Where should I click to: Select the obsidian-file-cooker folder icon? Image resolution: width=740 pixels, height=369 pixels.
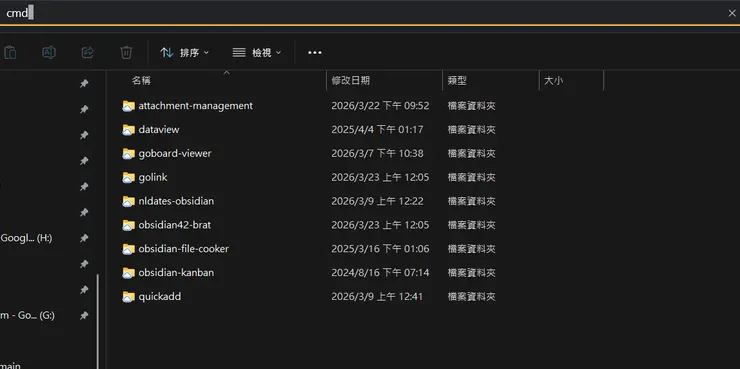[128, 249]
